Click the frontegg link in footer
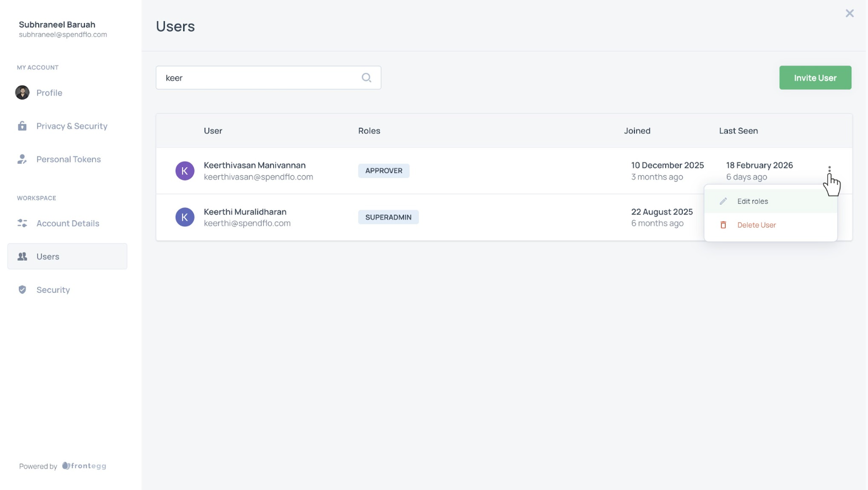Image resolution: width=868 pixels, height=490 pixels. click(x=84, y=466)
